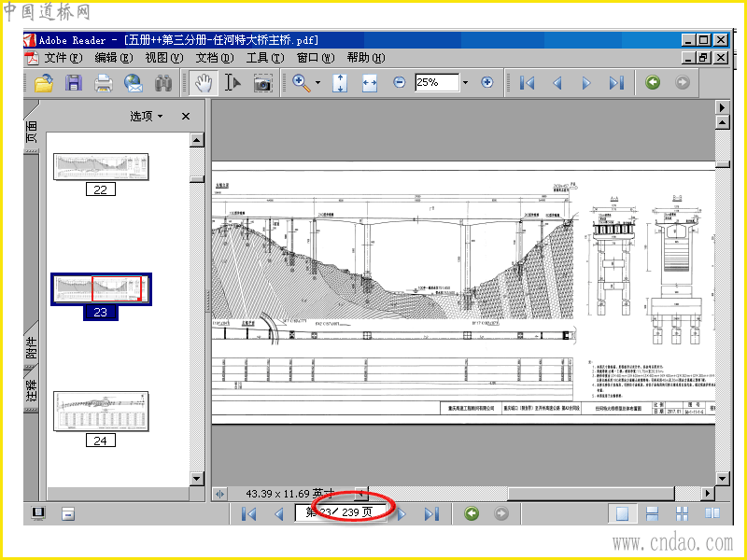Expand toolbar options arrow at top right

(722, 107)
